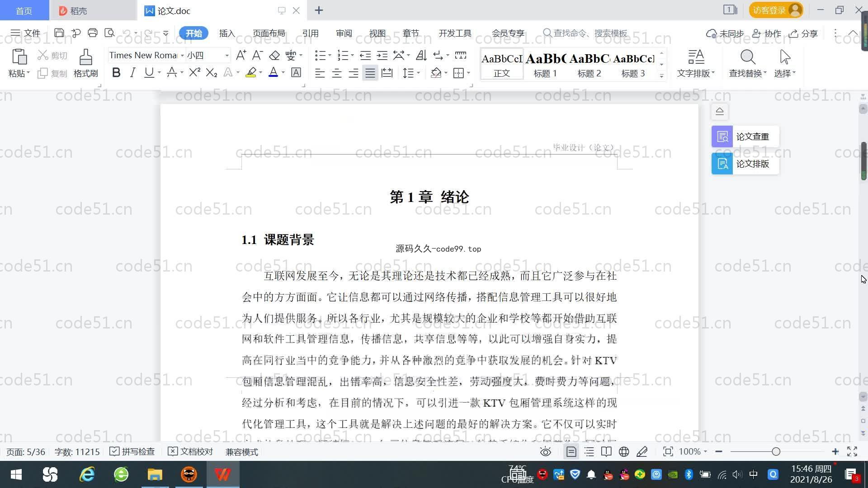
Task: Open Print Preview icon
Action: point(109,33)
